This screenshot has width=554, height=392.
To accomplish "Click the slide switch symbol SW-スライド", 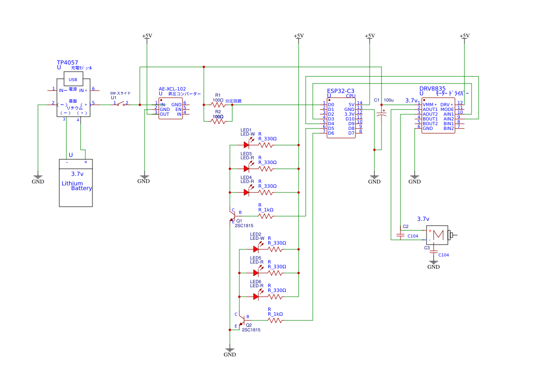I will (x=121, y=103).
